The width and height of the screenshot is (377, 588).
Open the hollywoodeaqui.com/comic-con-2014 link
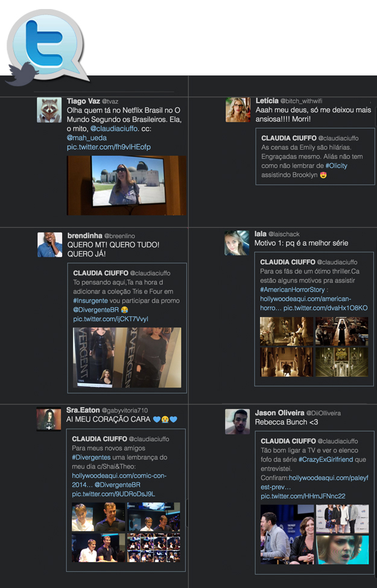119,476
